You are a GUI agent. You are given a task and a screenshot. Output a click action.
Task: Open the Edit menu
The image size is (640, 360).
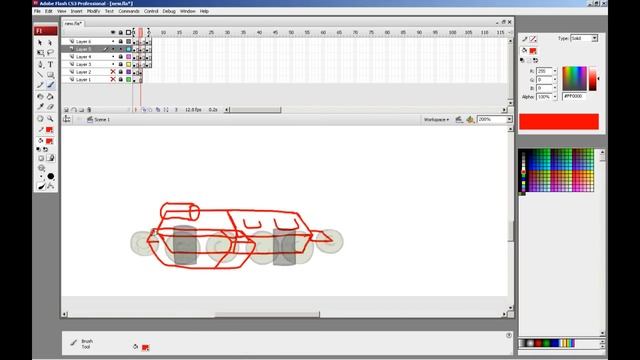coord(49,11)
